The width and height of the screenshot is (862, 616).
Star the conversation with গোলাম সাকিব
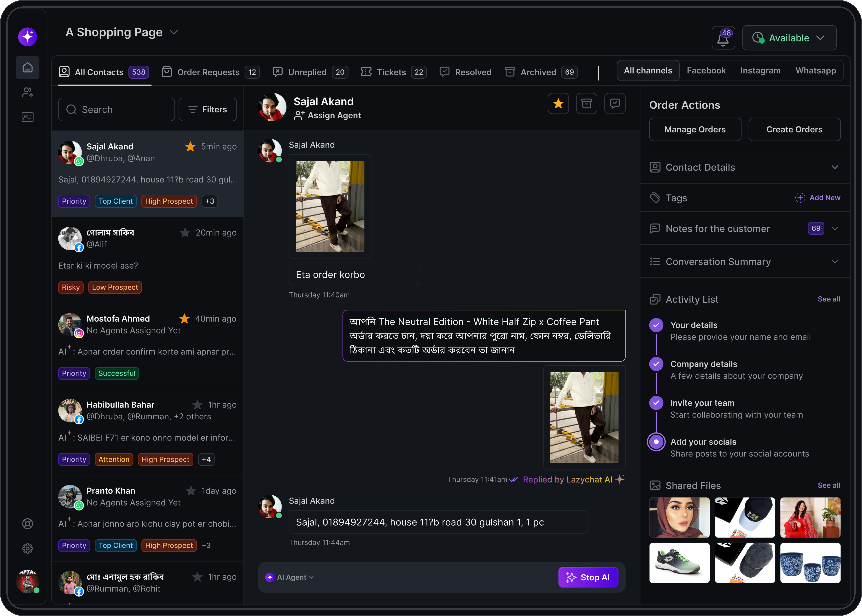pyautogui.click(x=185, y=233)
